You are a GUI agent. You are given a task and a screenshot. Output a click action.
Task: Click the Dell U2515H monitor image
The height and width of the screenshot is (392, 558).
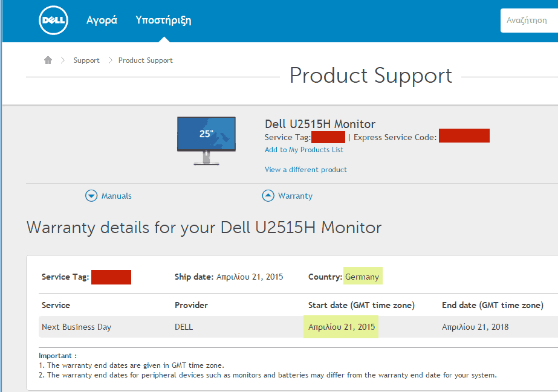pyautogui.click(x=206, y=141)
